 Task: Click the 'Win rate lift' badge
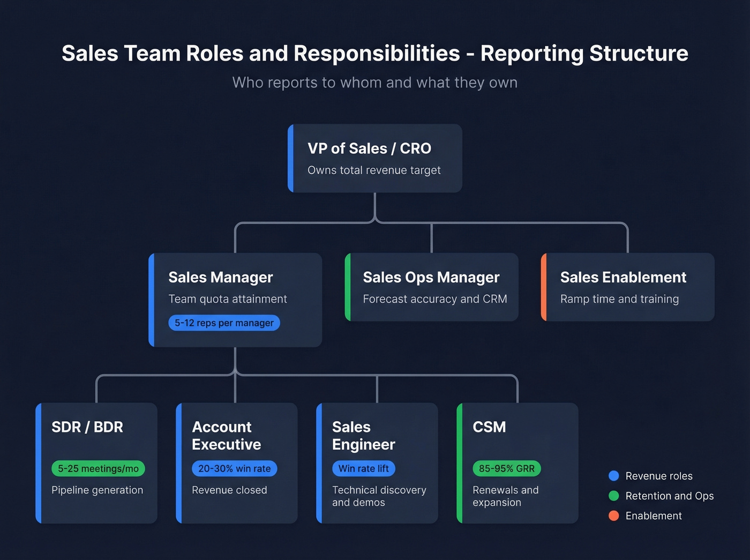(364, 468)
